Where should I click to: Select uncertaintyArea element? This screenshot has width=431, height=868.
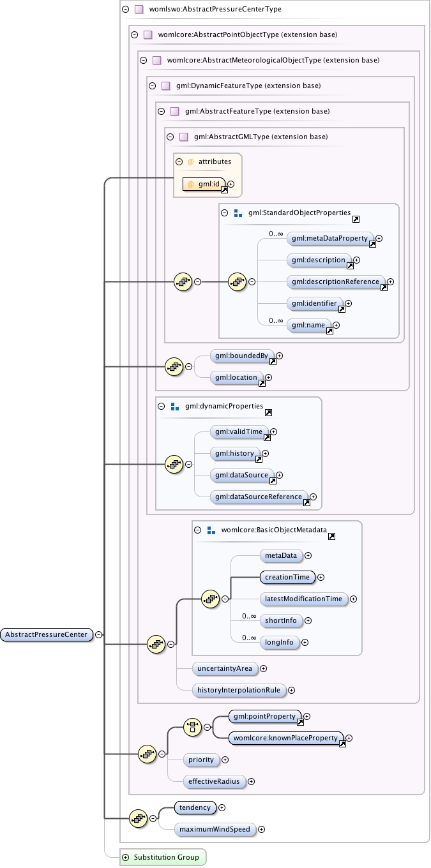click(225, 669)
